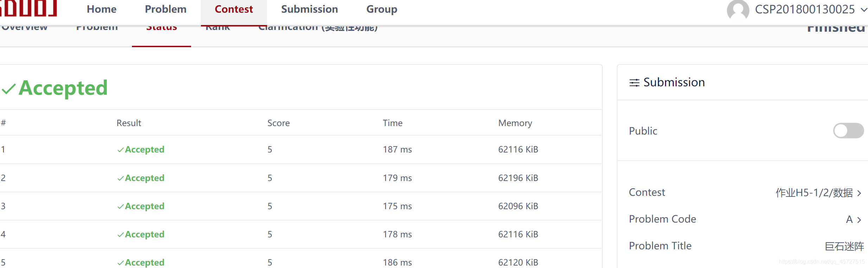This screenshot has width=868, height=268.
Task: Click the user avatar icon
Action: click(738, 10)
